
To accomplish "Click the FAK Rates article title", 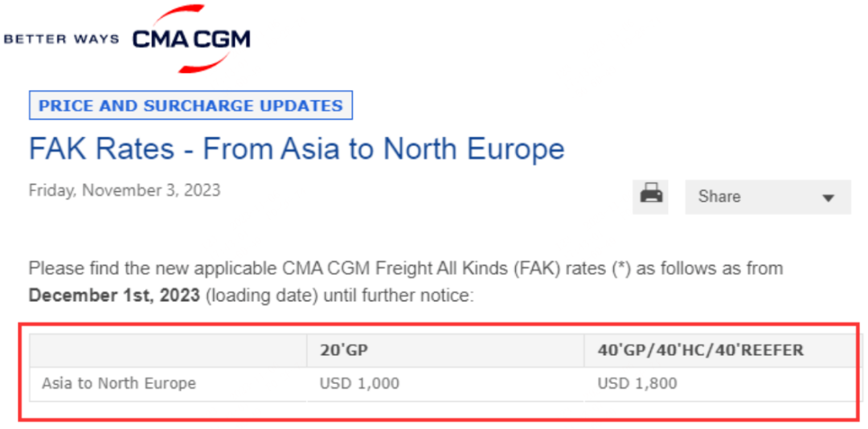I will pyautogui.click(x=297, y=149).
